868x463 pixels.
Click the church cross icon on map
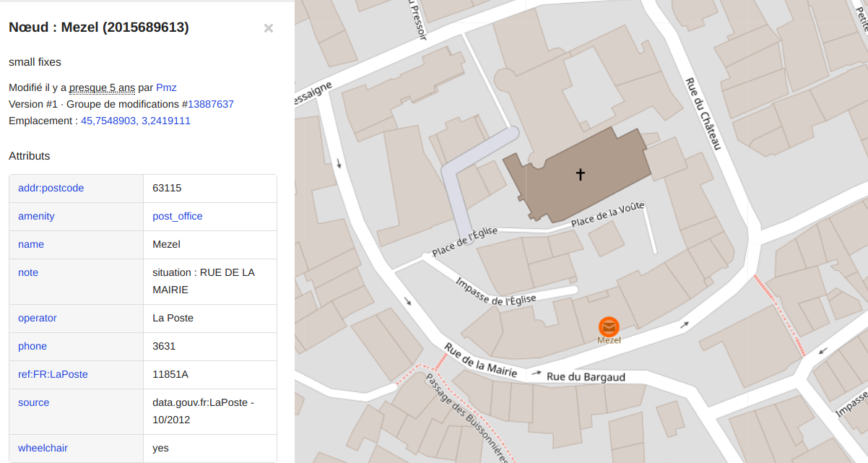(579, 174)
